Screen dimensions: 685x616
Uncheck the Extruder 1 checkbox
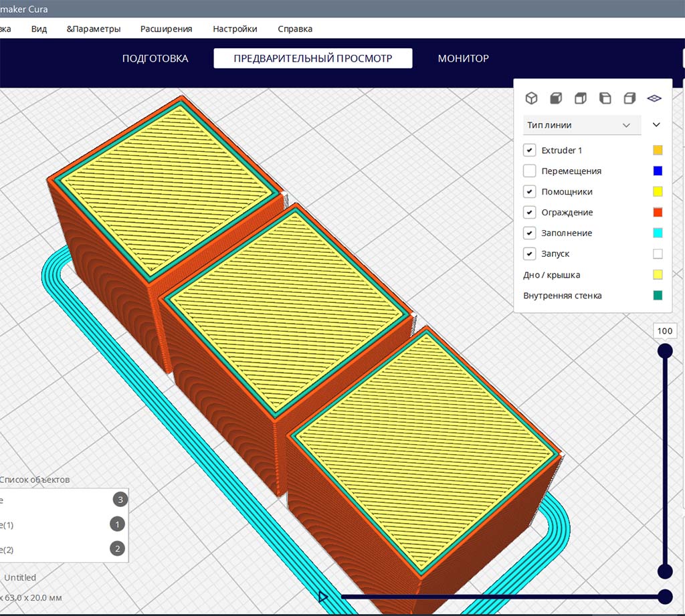click(x=530, y=150)
